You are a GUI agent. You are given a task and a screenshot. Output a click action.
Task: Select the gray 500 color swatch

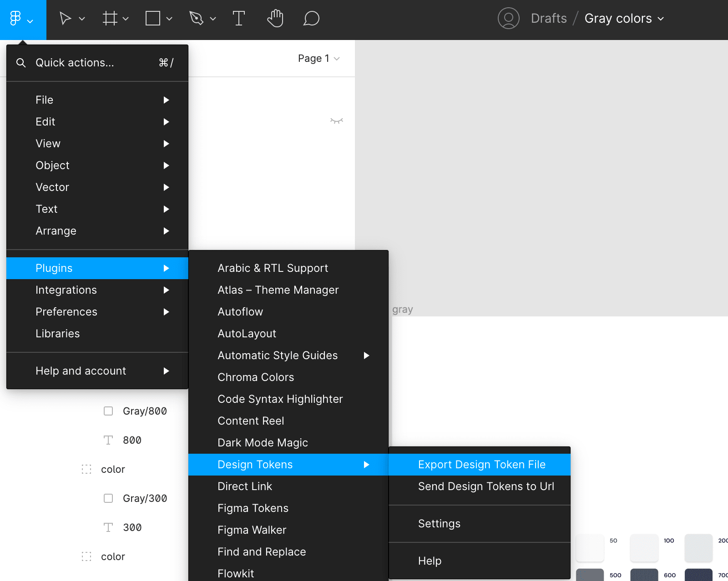coord(590,575)
